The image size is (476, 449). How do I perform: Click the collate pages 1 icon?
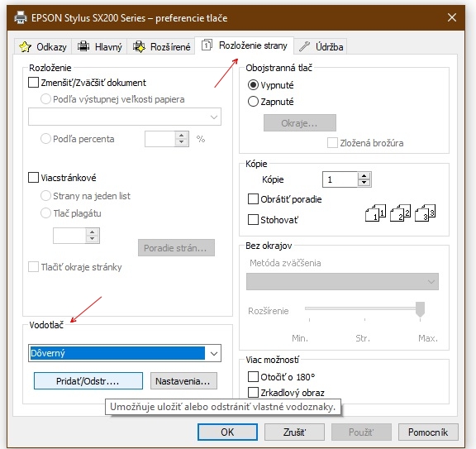(375, 213)
